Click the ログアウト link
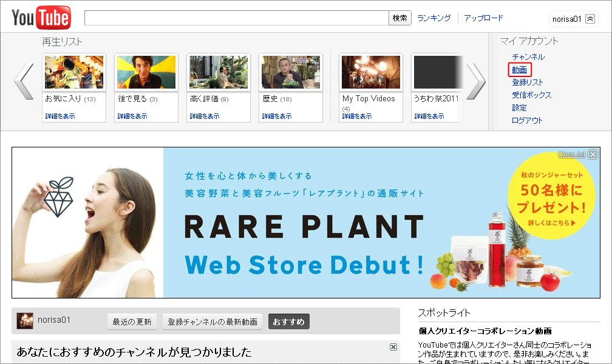Image resolution: width=612 pixels, height=364 pixels. tap(527, 121)
